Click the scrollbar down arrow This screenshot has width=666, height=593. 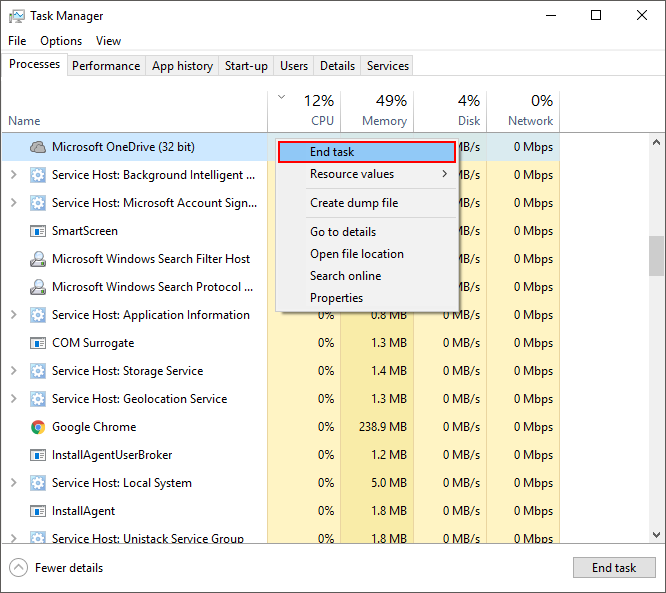tap(656, 535)
